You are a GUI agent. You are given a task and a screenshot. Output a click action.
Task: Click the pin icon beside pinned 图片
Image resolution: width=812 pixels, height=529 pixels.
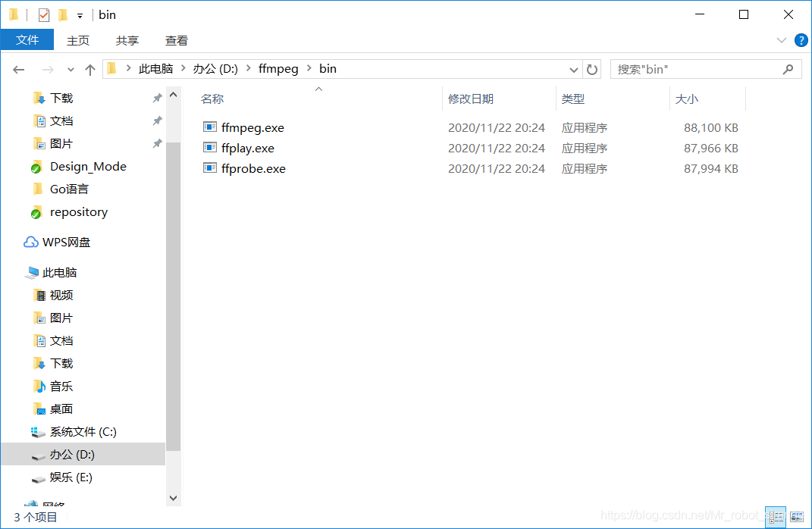tap(158, 143)
